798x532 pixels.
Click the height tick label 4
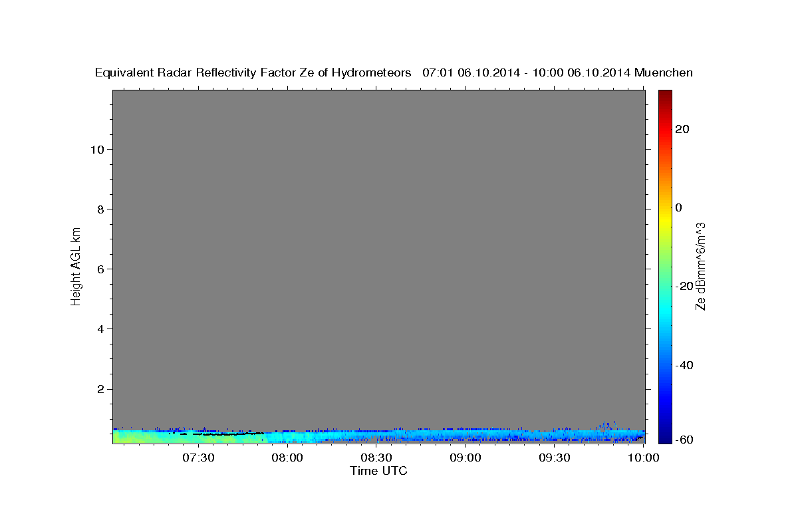click(100, 329)
